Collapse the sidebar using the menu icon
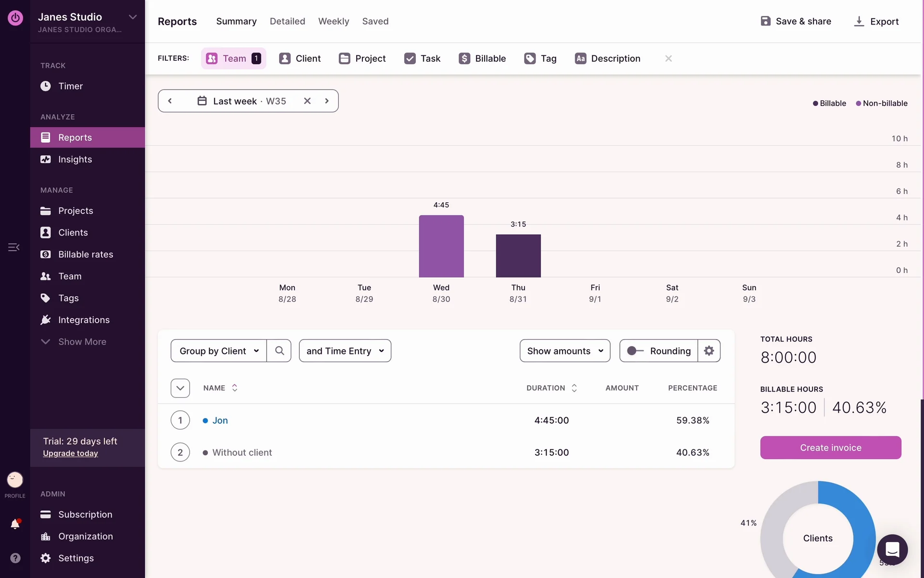This screenshot has width=924, height=578. coord(13,247)
